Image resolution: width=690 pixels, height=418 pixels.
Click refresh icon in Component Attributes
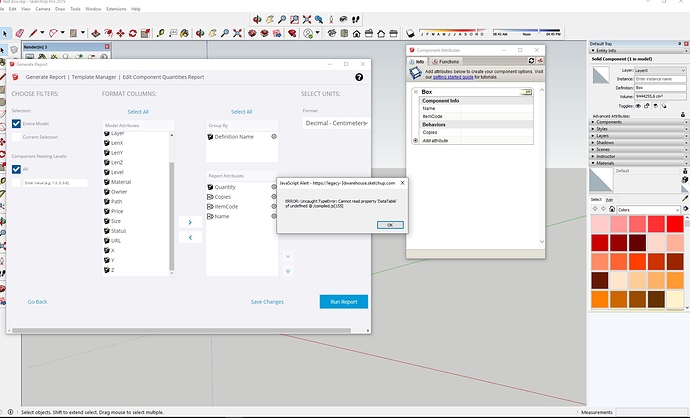coord(531,61)
